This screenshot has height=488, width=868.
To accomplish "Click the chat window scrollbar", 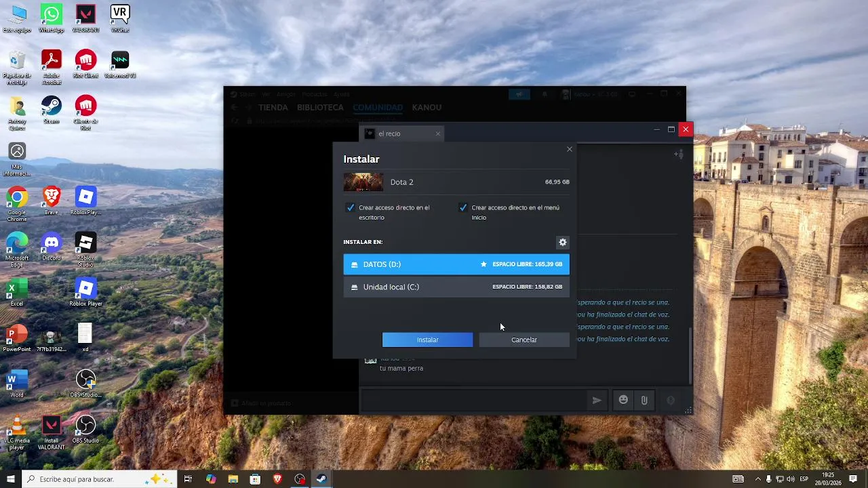I will point(690,356).
